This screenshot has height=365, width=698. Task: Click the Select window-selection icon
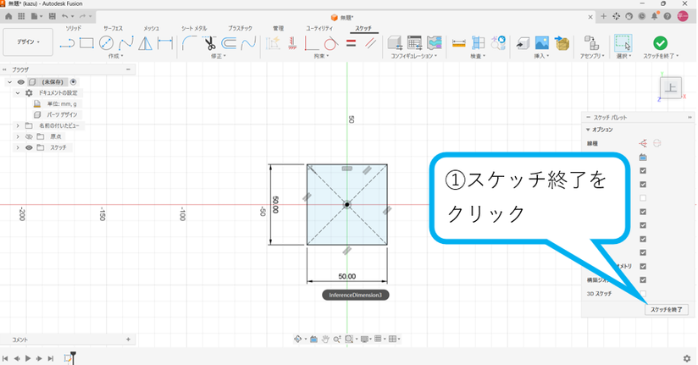623,43
